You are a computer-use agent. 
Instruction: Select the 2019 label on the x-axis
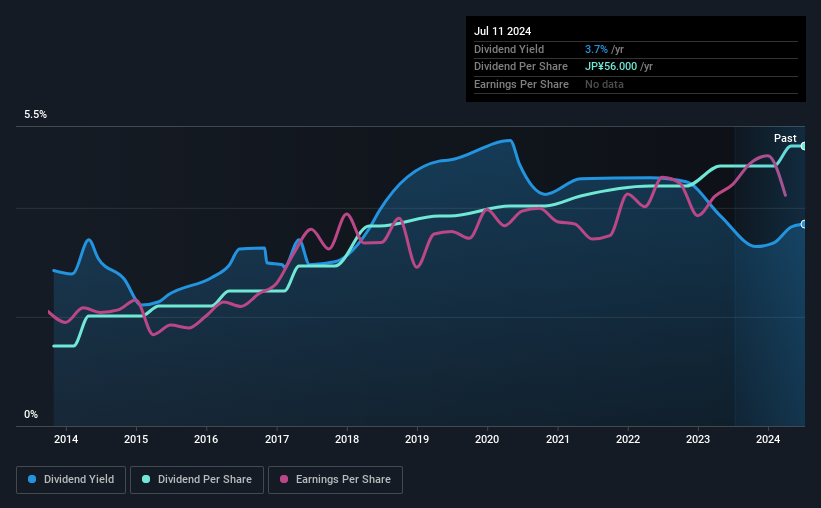click(x=417, y=439)
